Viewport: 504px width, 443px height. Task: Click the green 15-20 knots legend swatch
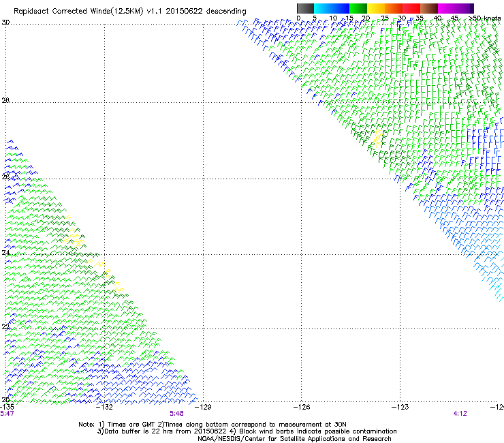[x=358, y=8]
